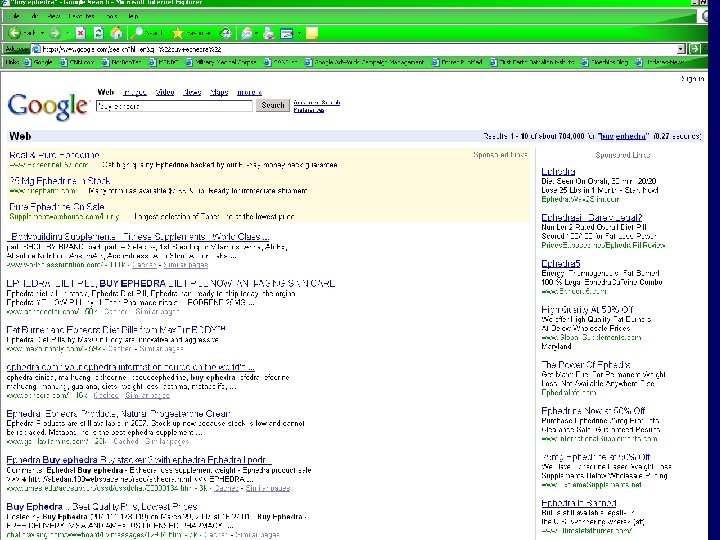Open the Natural Progesterone Cream result
The image size is (720, 540).
118,414
